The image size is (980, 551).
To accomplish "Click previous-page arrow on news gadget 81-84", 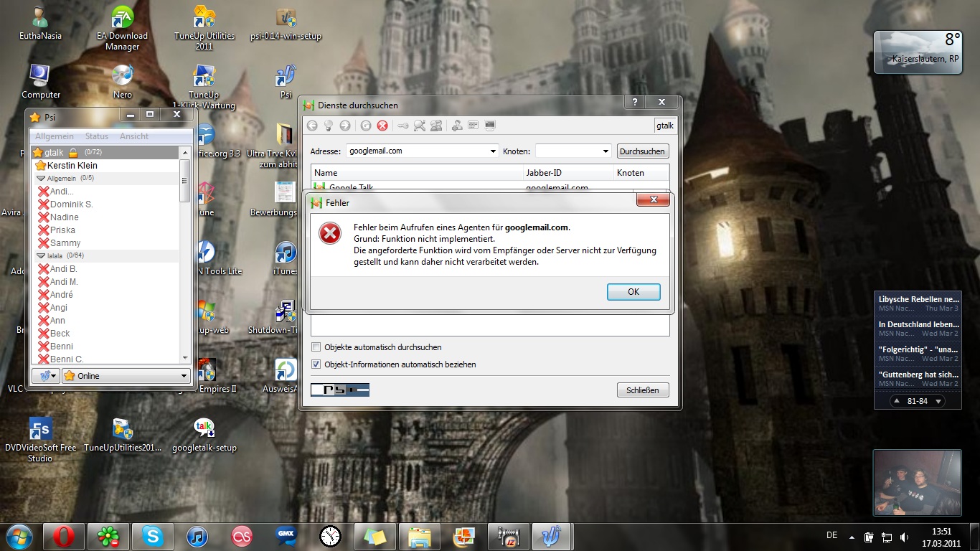I will pos(897,401).
